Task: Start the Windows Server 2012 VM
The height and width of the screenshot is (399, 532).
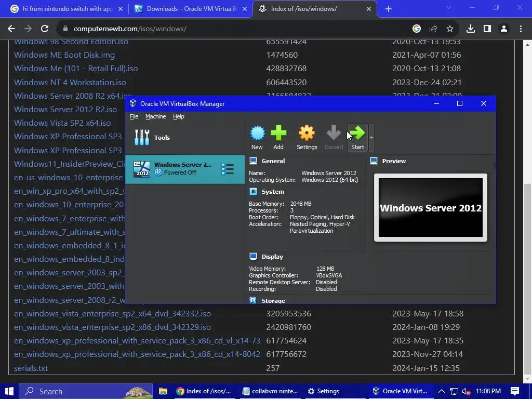Action: pyautogui.click(x=357, y=137)
